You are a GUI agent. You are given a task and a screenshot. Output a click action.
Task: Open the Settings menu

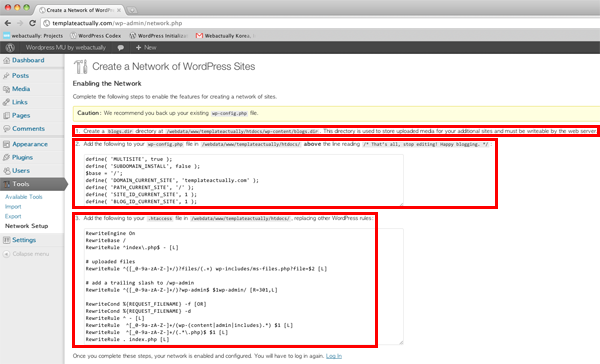(24, 240)
